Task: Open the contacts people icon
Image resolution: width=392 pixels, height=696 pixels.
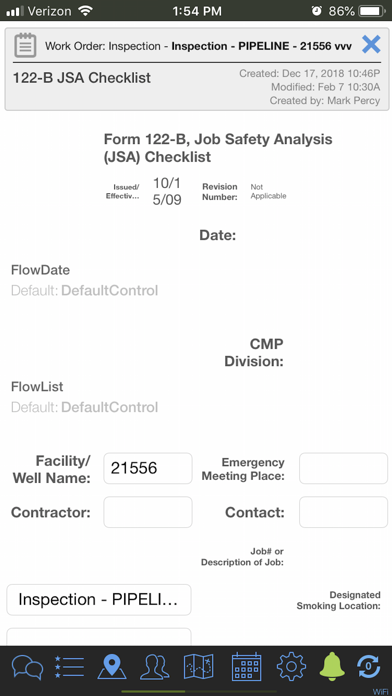Action: click(x=155, y=667)
